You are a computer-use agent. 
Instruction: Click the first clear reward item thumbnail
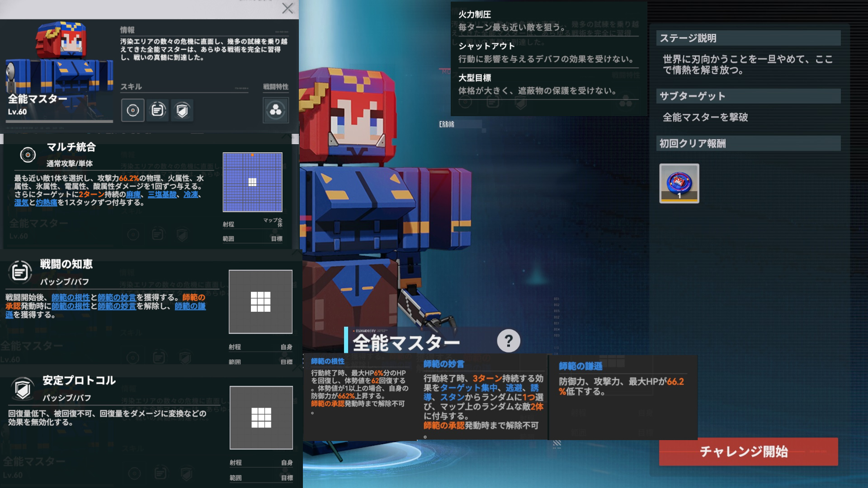(679, 183)
